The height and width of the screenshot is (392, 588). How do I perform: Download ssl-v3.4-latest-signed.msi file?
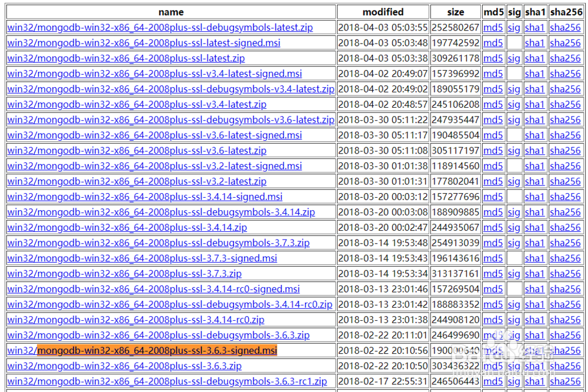155,74
